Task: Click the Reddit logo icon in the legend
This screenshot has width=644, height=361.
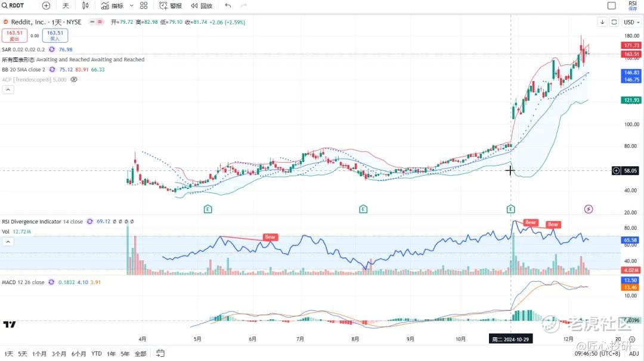Action: point(6,21)
